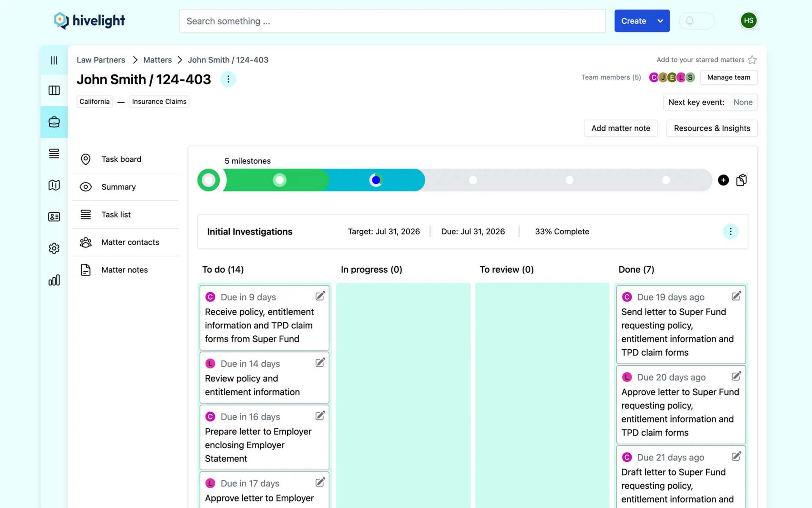The height and width of the screenshot is (508, 812).
Task: Click Manage team button
Action: (729, 77)
